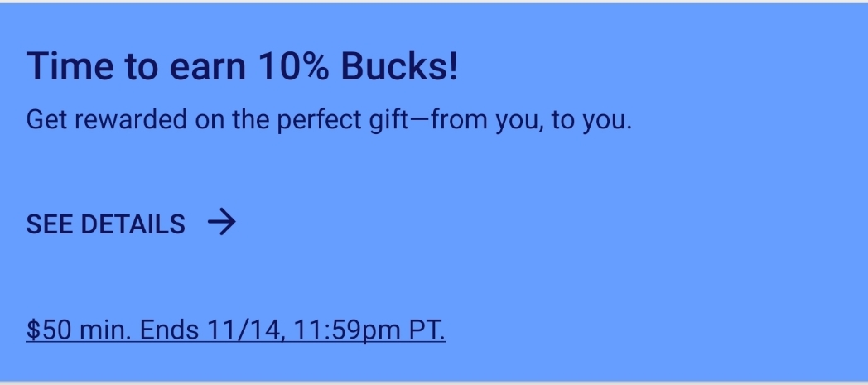Click the right arrow icon beside SEE DETAILS
The image size is (868, 385).
[221, 222]
